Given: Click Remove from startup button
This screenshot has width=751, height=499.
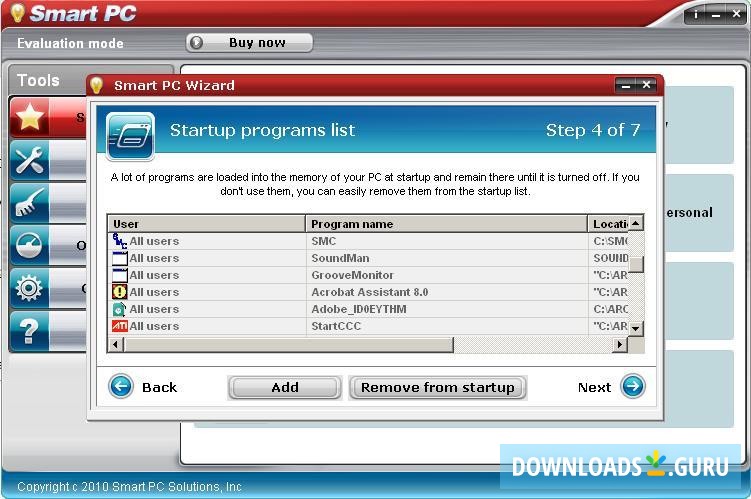Looking at the screenshot, I should (437, 387).
